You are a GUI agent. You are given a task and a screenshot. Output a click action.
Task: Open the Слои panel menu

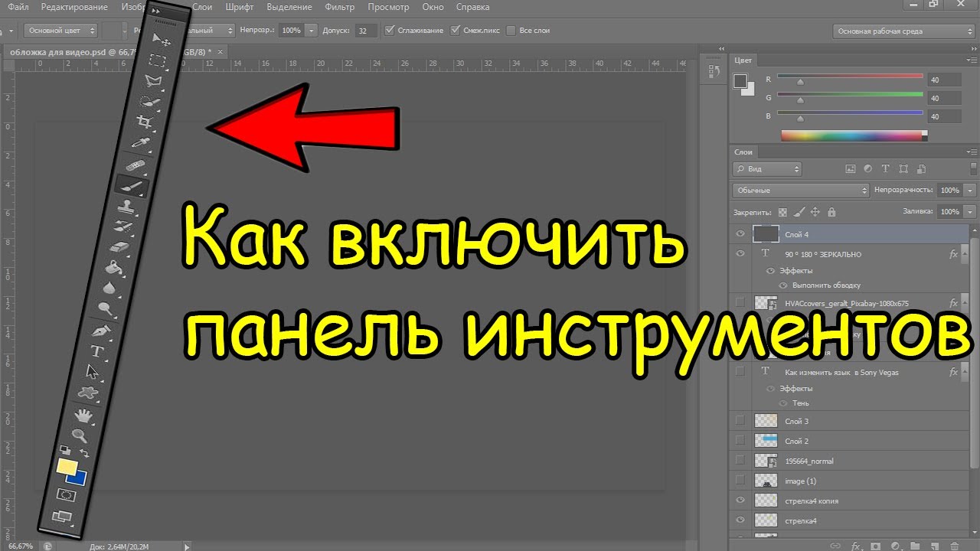[971, 152]
